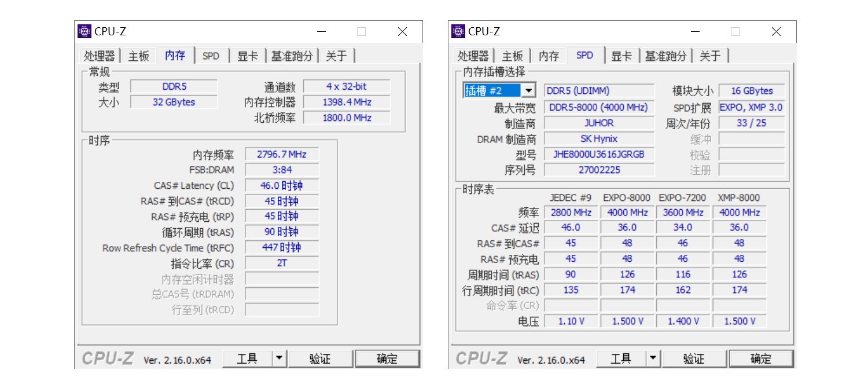Click 确定 button in right window
Screen dimensions: 868x388
pyautogui.click(x=761, y=359)
